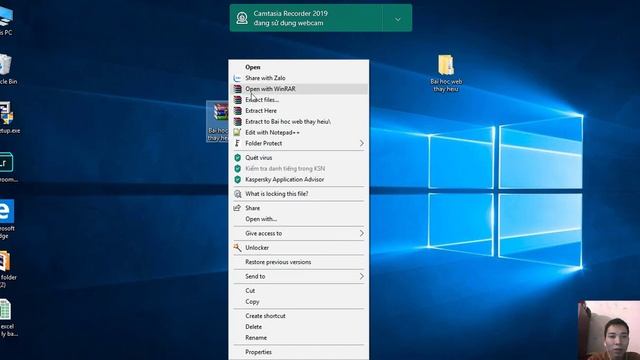Select the setup.exe desktop icon
Viewport: 640px width, 360px height.
point(6,114)
